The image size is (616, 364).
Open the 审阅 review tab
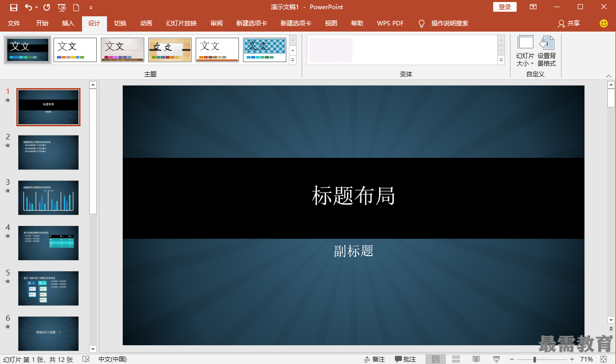point(217,23)
